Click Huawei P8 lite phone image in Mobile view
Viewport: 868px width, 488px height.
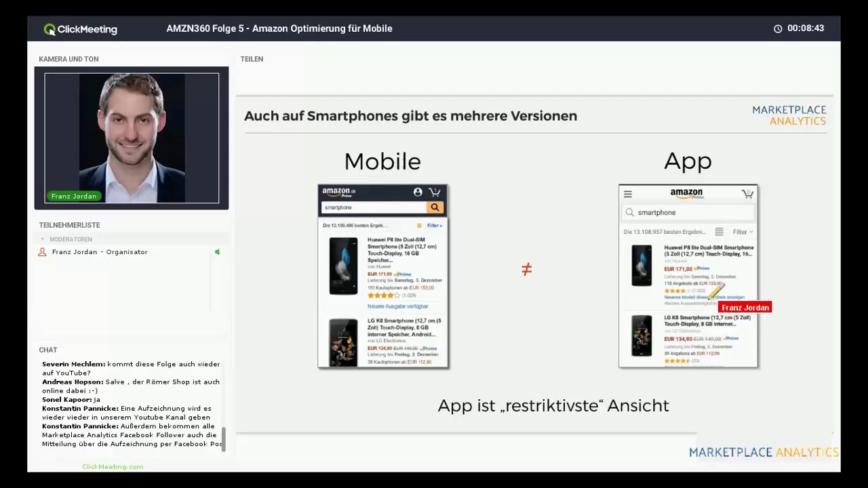(343, 266)
